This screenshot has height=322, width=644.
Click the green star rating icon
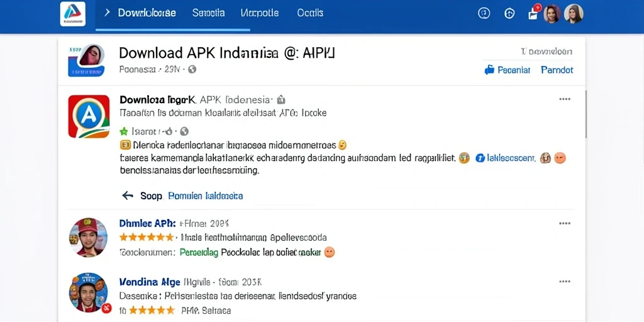click(x=124, y=131)
